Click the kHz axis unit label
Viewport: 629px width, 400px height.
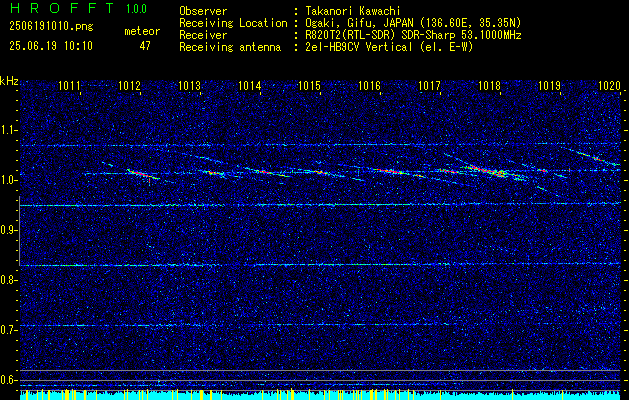[x=9, y=81]
